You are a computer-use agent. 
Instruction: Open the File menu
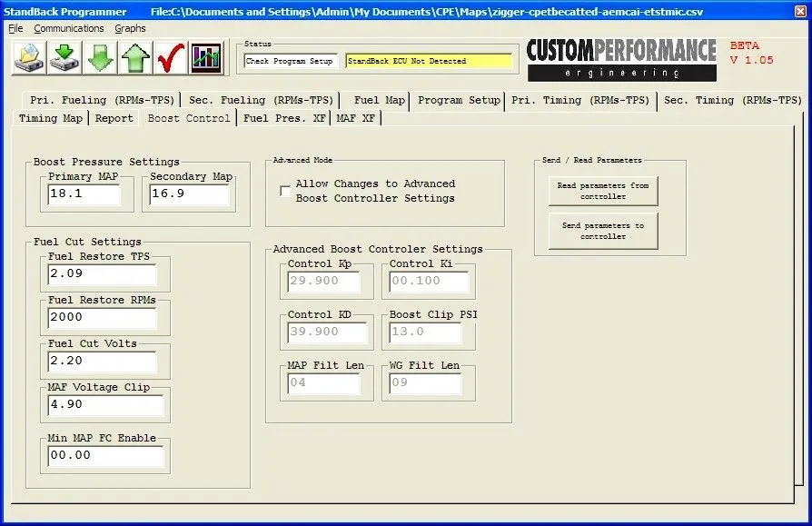pyautogui.click(x=15, y=28)
